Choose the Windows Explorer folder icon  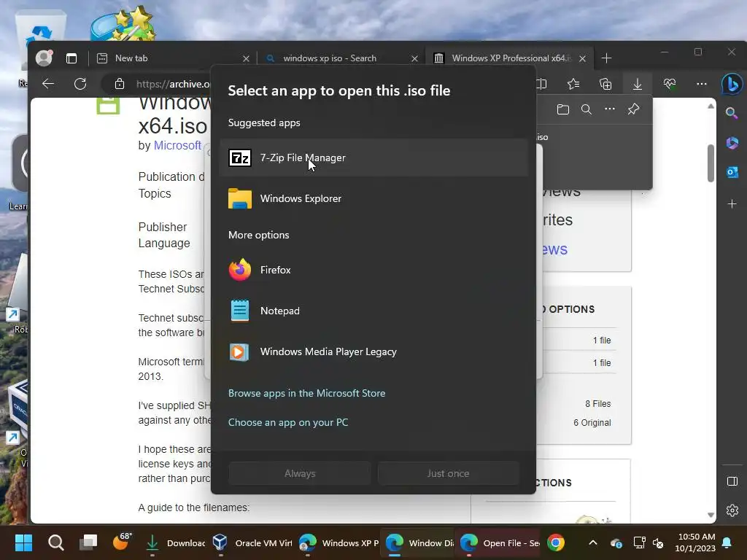click(239, 198)
